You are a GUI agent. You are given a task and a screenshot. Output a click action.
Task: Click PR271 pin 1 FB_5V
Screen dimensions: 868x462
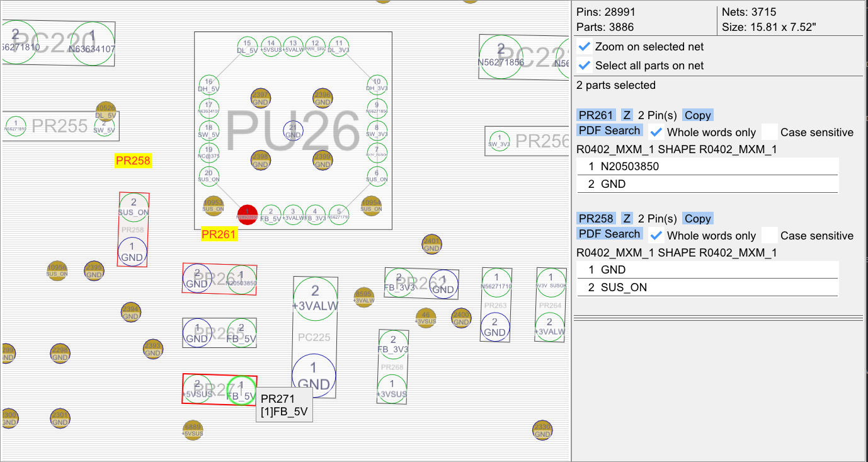241,390
